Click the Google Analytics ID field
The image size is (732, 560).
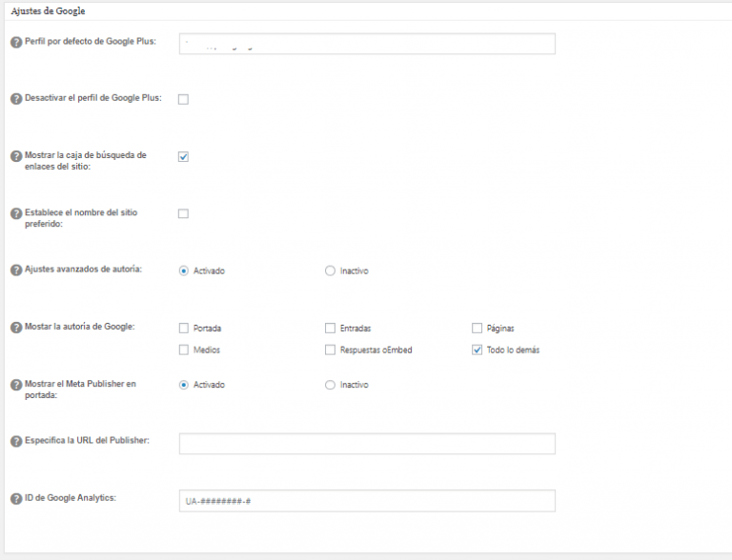[x=367, y=501]
